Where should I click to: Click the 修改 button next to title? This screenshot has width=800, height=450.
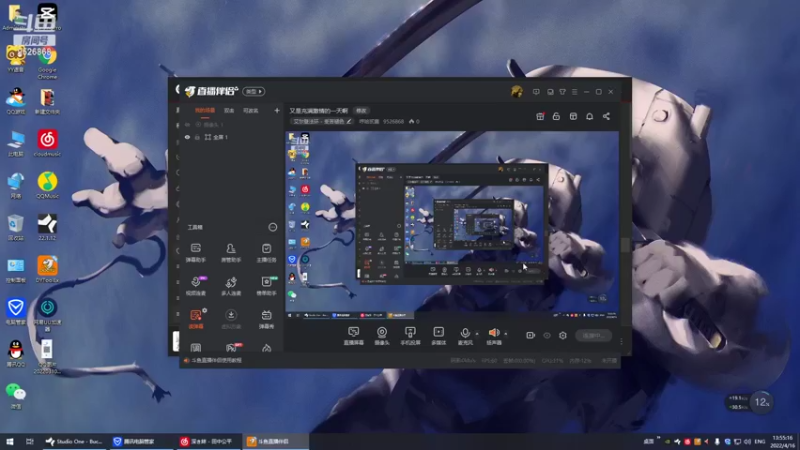coord(361,111)
